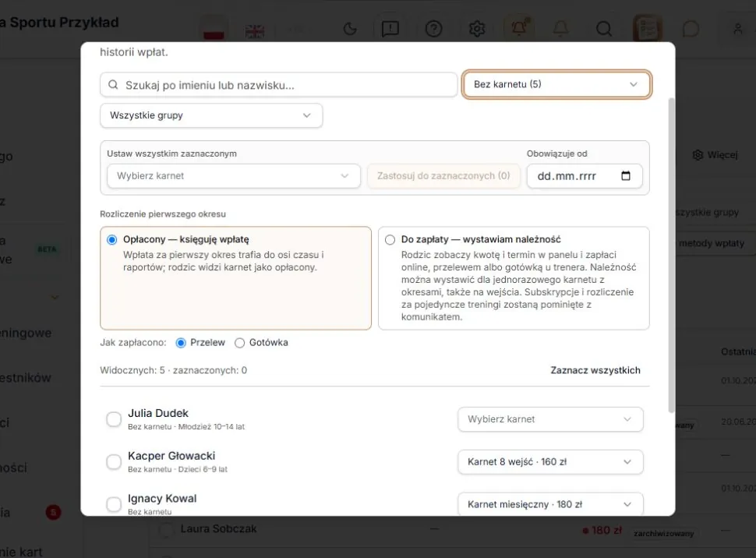
Task: Toggle dark mode with the moon icon
Action: (x=350, y=29)
